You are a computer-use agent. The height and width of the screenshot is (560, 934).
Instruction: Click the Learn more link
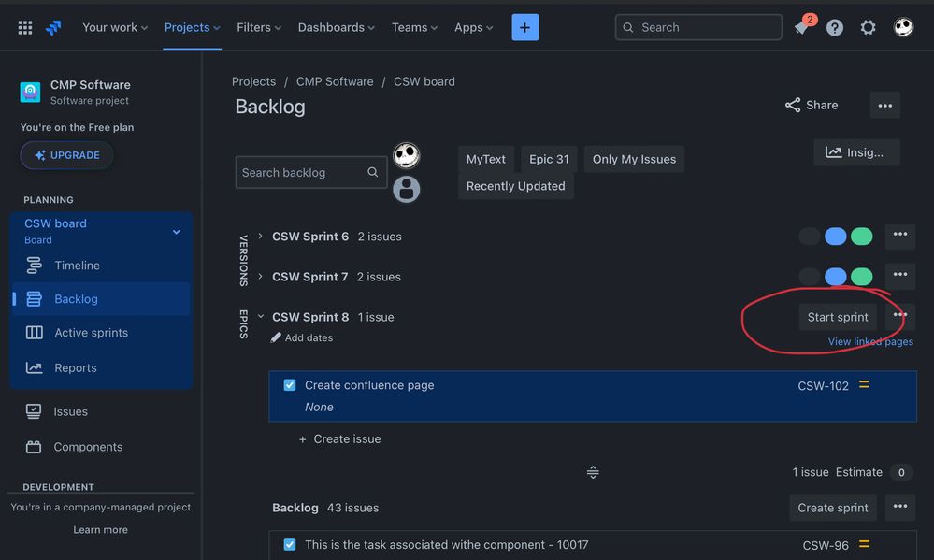pos(101,530)
